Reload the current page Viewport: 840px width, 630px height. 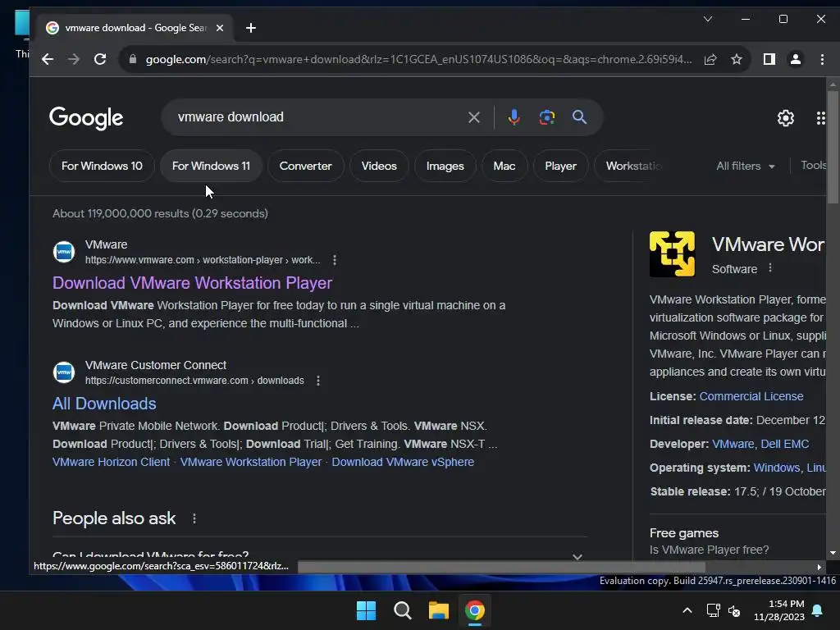[x=100, y=59]
